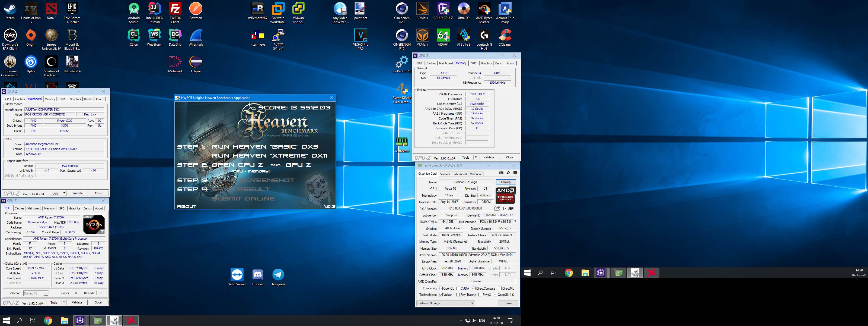
Task: Open PuTTY (64-bit) shortcut
Action: point(278,39)
